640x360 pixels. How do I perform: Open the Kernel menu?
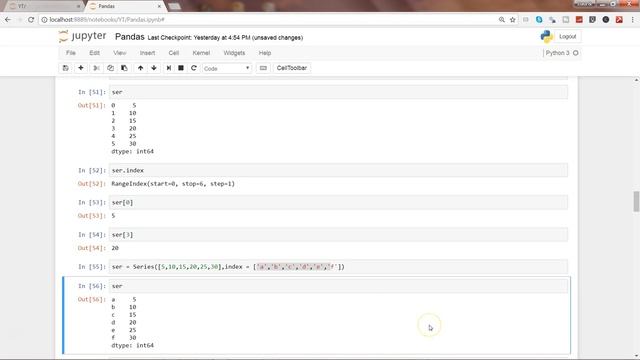[201, 53]
